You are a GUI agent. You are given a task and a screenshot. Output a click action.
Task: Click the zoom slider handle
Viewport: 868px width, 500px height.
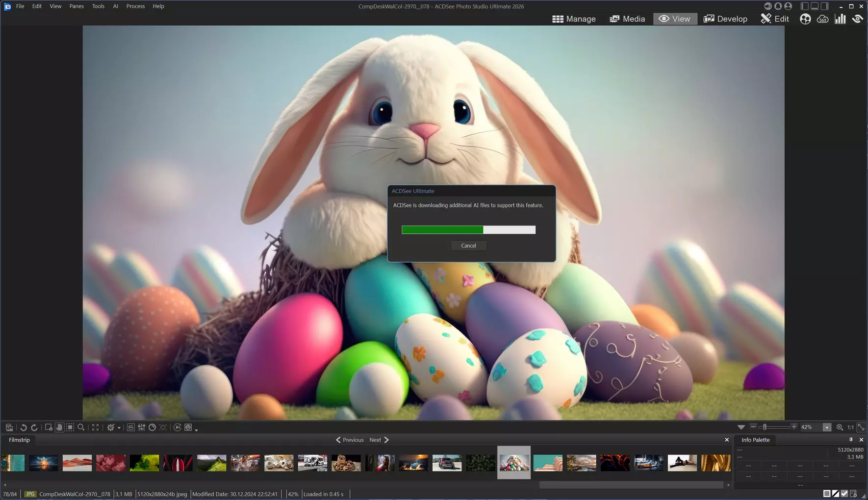coord(765,427)
